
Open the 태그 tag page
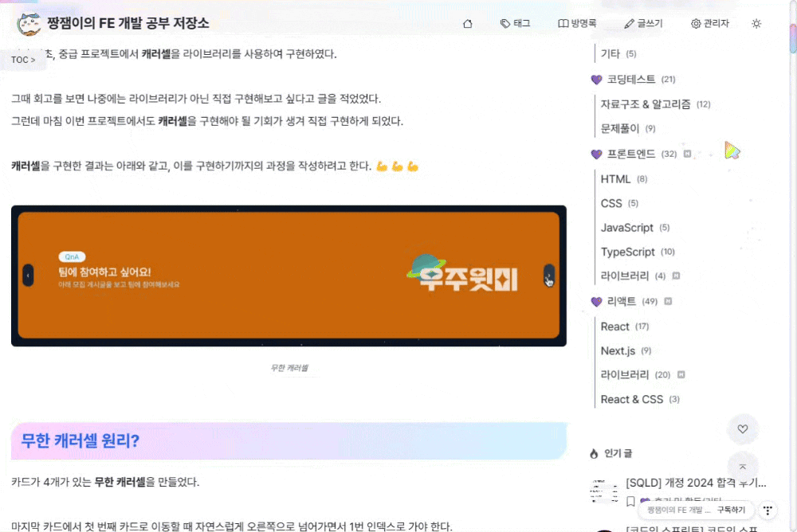[515, 23]
